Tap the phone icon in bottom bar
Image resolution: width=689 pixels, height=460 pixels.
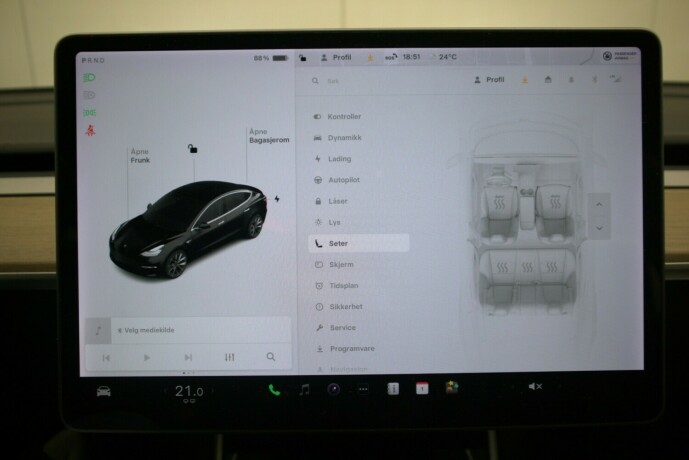(274, 389)
